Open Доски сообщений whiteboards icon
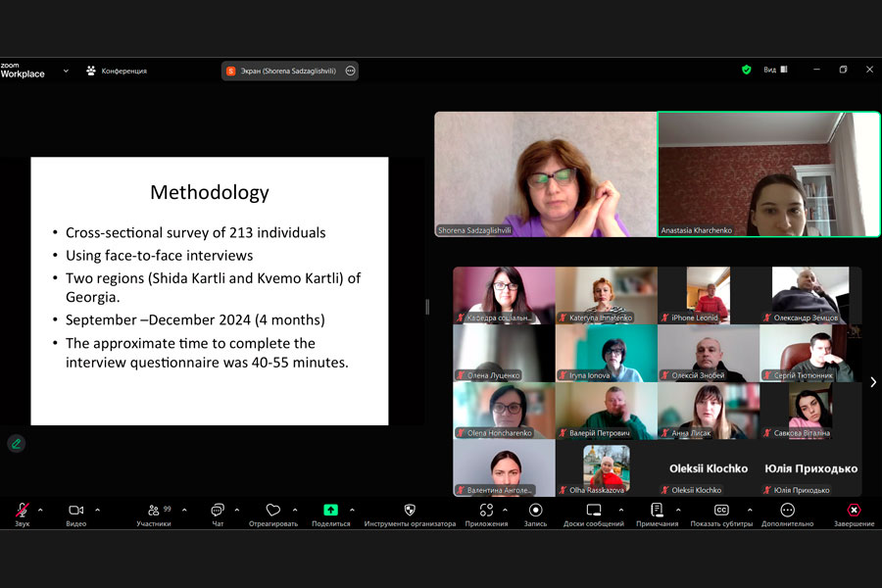The height and width of the screenshot is (588, 882). point(593,511)
